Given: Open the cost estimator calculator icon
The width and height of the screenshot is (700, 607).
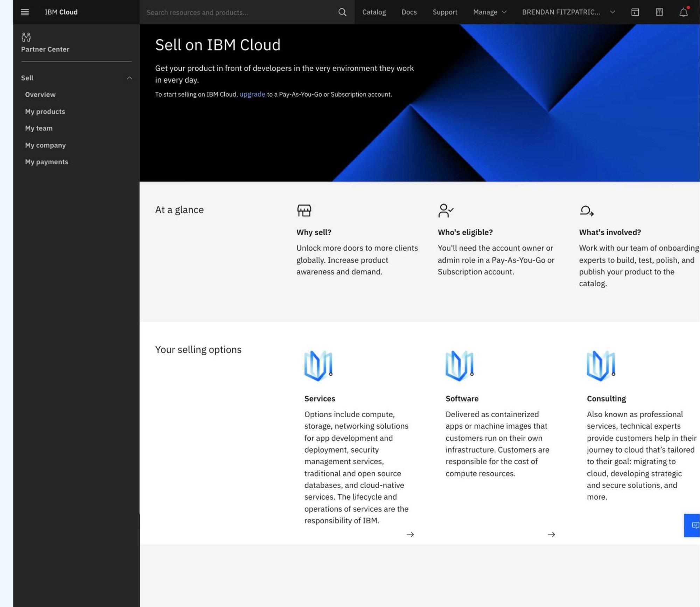Looking at the screenshot, I should (659, 12).
